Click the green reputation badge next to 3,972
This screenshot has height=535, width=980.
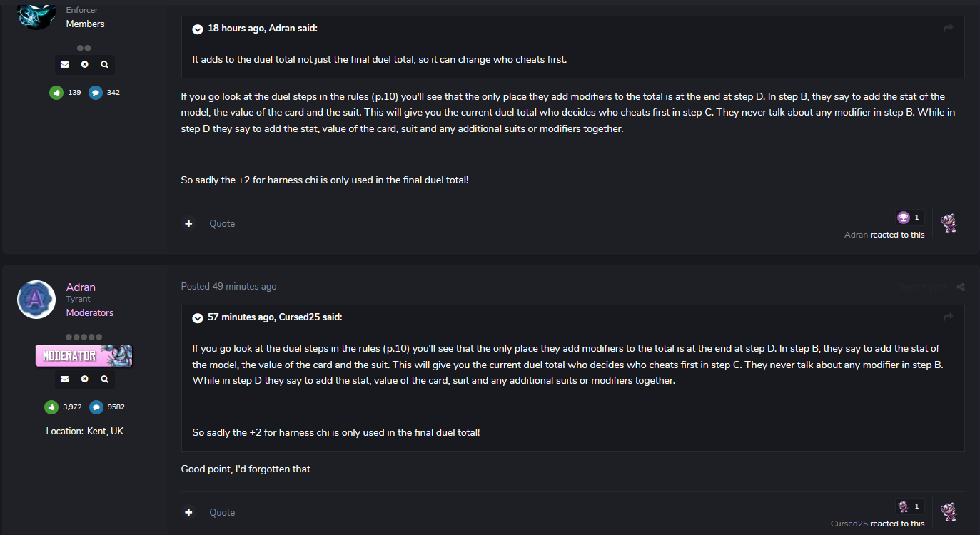[51, 407]
